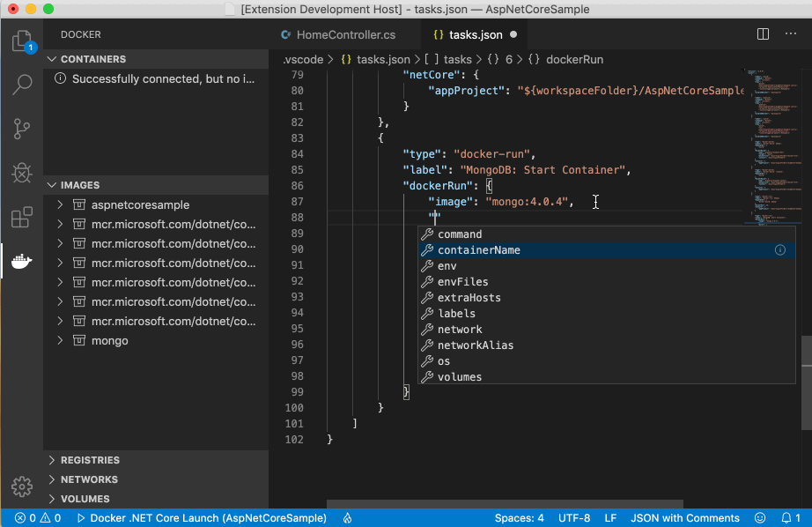The width and height of the screenshot is (812, 527).
Task: Choose the networkAlias suggestion
Action: [607, 345]
